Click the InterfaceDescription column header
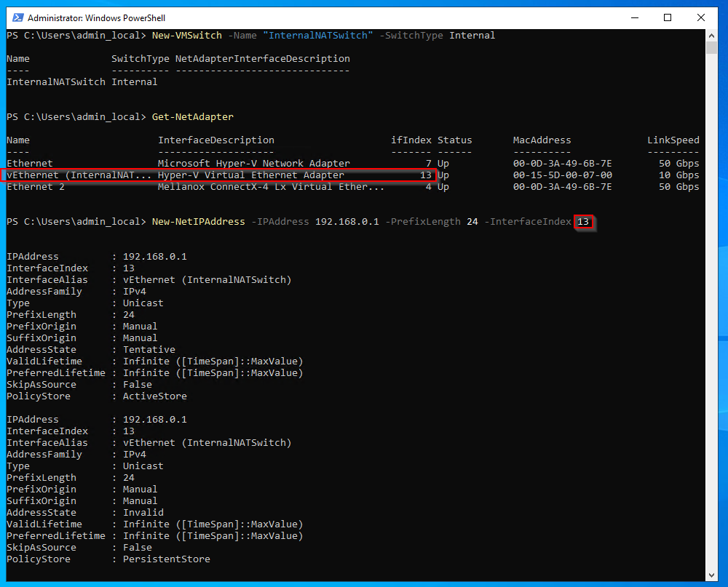Screen dimensions: 728x587 216,140
